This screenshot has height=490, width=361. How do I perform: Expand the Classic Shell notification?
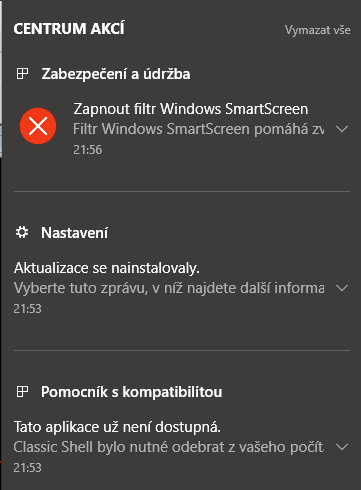point(342,447)
